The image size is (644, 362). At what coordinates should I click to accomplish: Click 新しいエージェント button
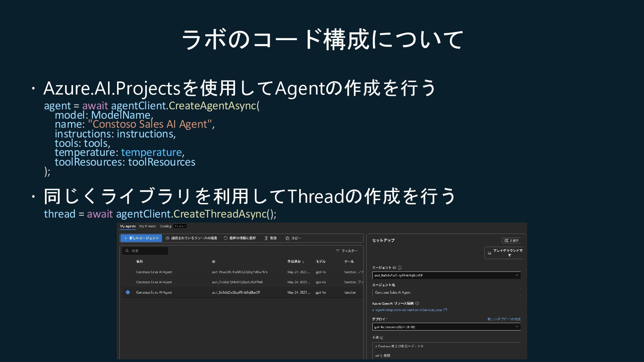coord(141,238)
